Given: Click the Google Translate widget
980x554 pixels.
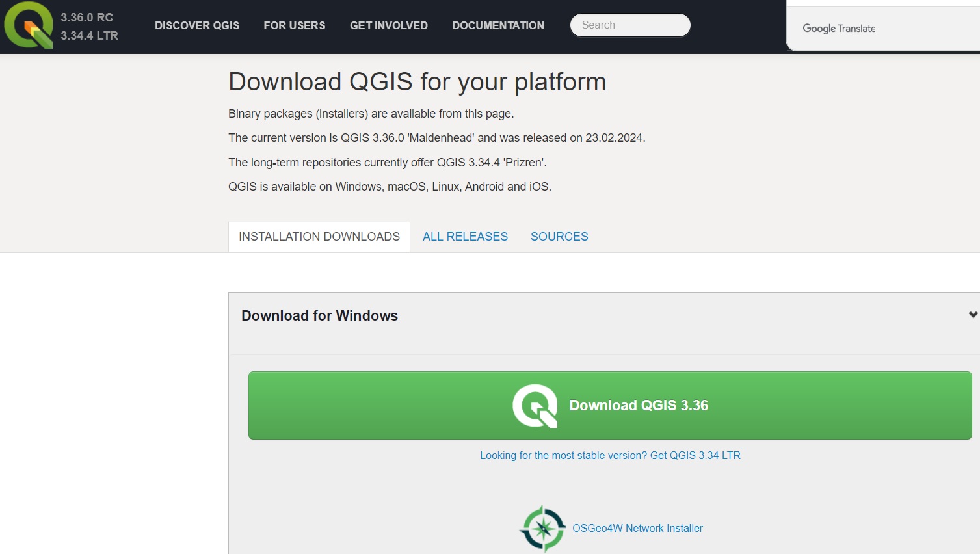Looking at the screenshot, I should [839, 29].
